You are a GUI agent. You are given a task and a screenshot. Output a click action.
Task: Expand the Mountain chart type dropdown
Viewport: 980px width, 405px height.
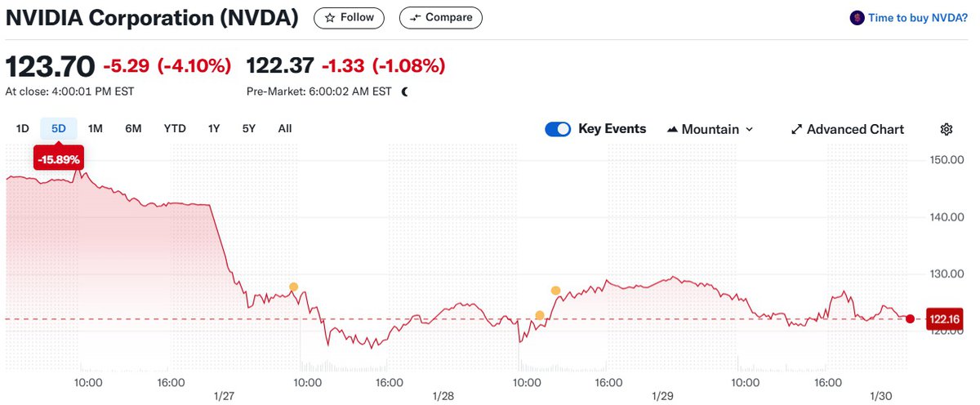click(749, 129)
